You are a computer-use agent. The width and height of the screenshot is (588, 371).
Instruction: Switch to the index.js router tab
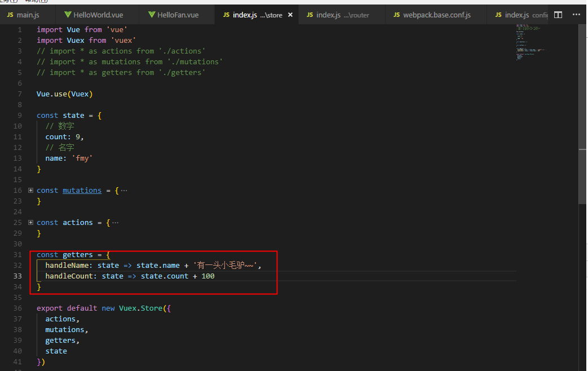(342, 15)
